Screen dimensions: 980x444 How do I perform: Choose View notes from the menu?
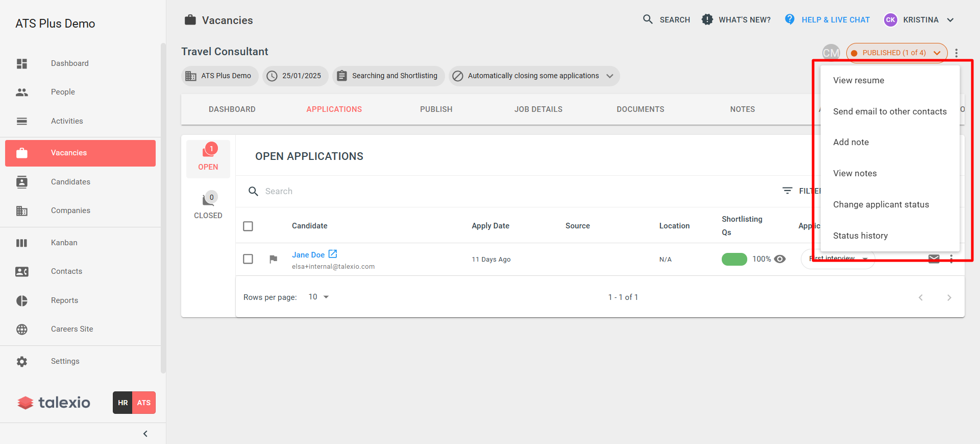click(x=890, y=173)
